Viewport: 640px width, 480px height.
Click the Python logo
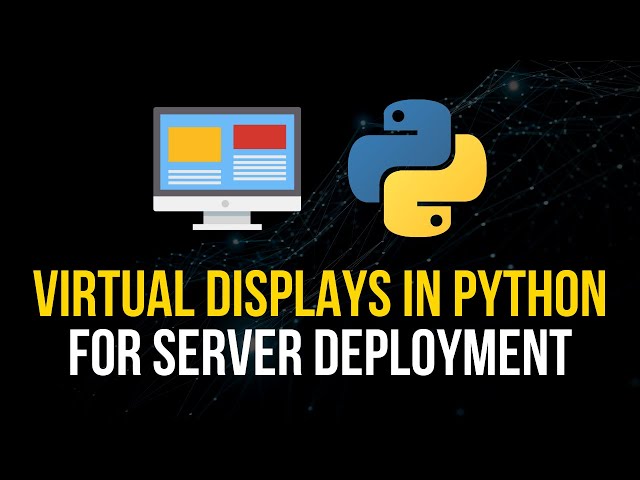417,168
